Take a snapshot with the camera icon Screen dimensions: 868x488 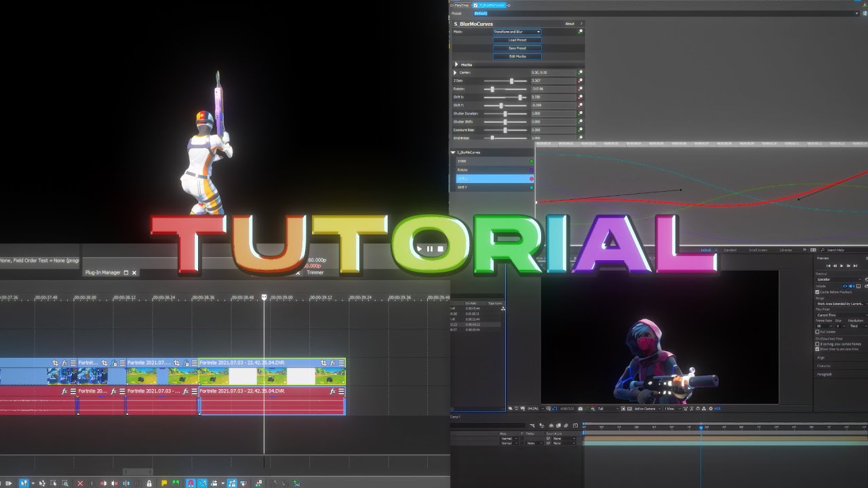(x=580, y=409)
